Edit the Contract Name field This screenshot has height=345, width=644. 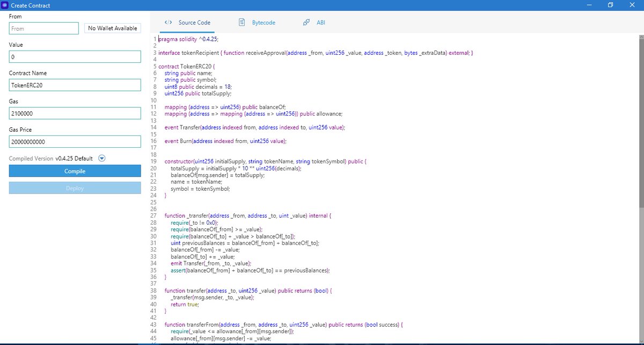click(x=75, y=85)
